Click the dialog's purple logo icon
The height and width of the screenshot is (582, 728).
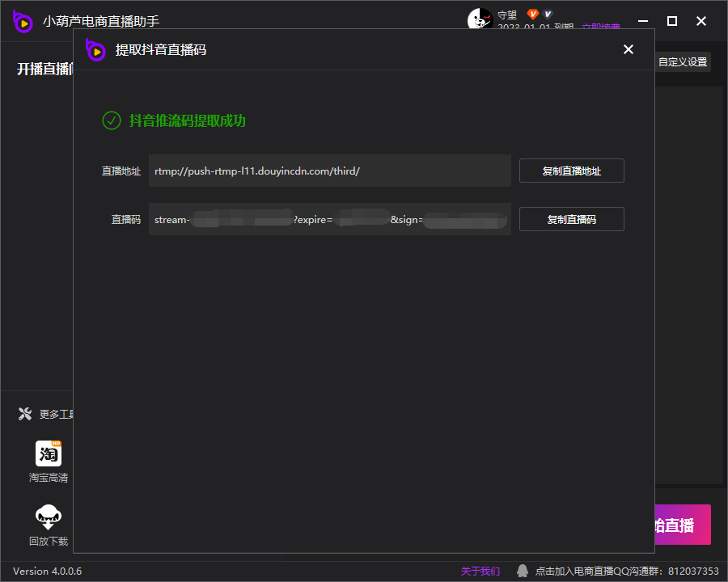click(95, 49)
